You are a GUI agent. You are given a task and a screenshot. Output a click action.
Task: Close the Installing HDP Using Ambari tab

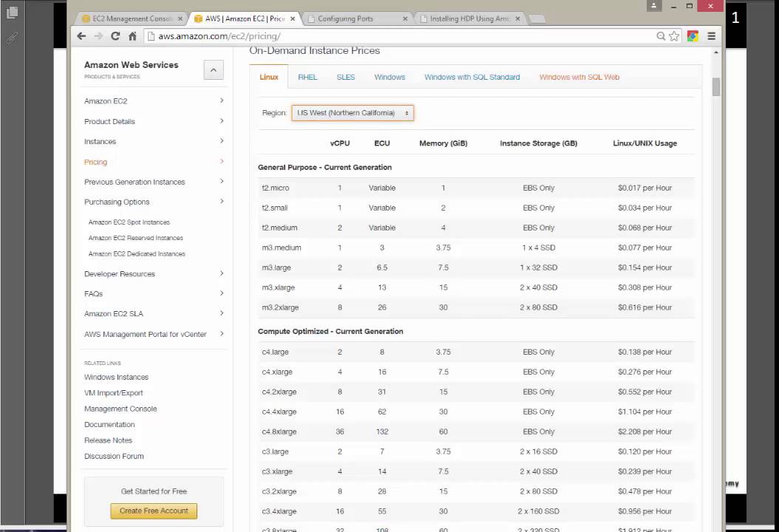[517, 18]
